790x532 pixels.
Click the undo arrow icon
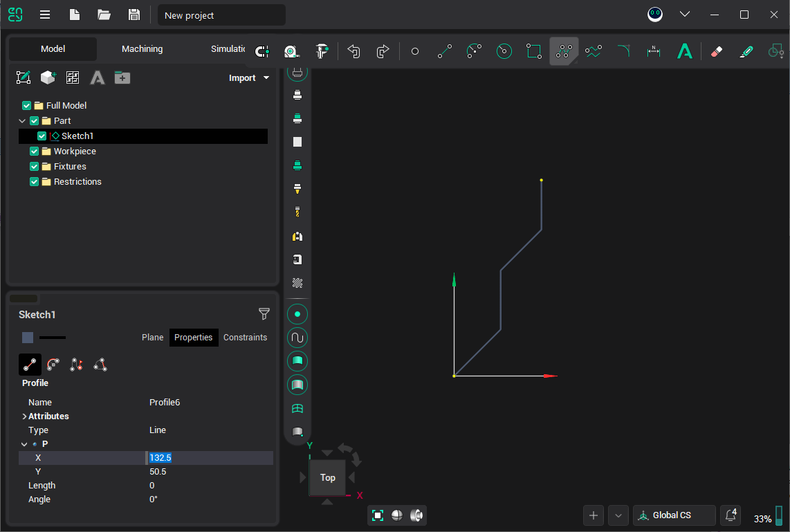pos(353,51)
